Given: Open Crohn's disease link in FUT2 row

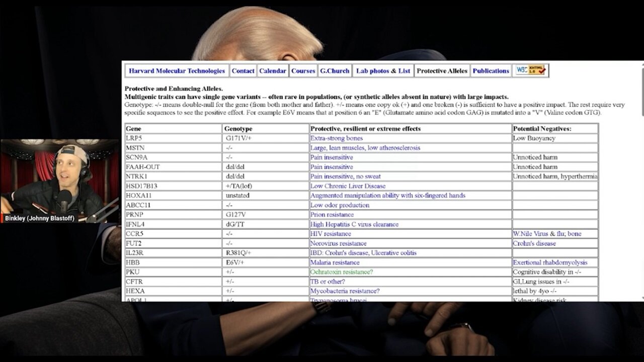Looking at the screenshot, I should pyautogui.click(x=534, y=243).
